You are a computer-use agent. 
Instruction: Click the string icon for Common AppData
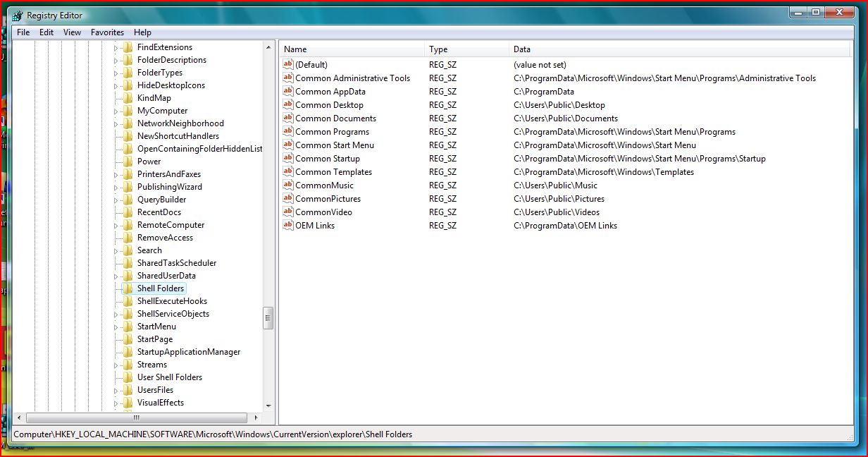point(288,91)
